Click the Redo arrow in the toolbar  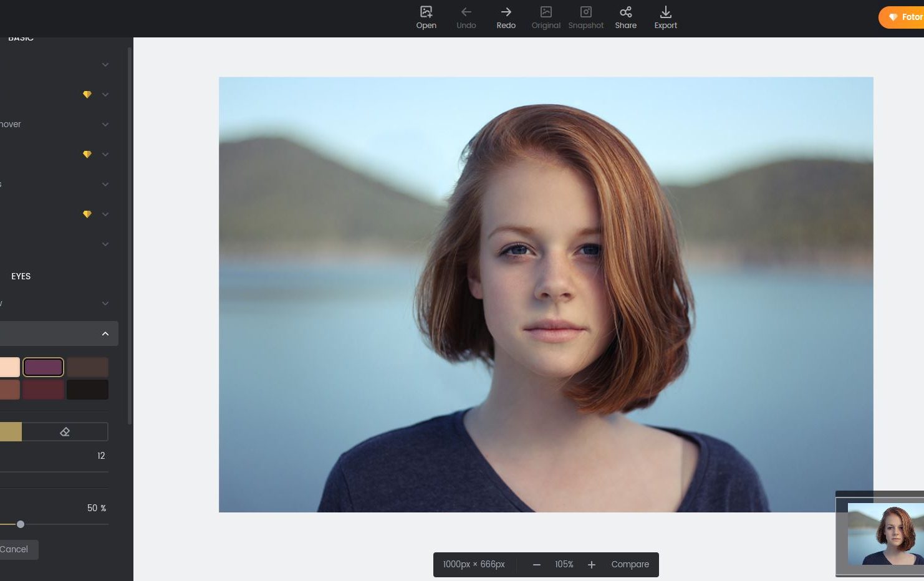tap(506, 17)
